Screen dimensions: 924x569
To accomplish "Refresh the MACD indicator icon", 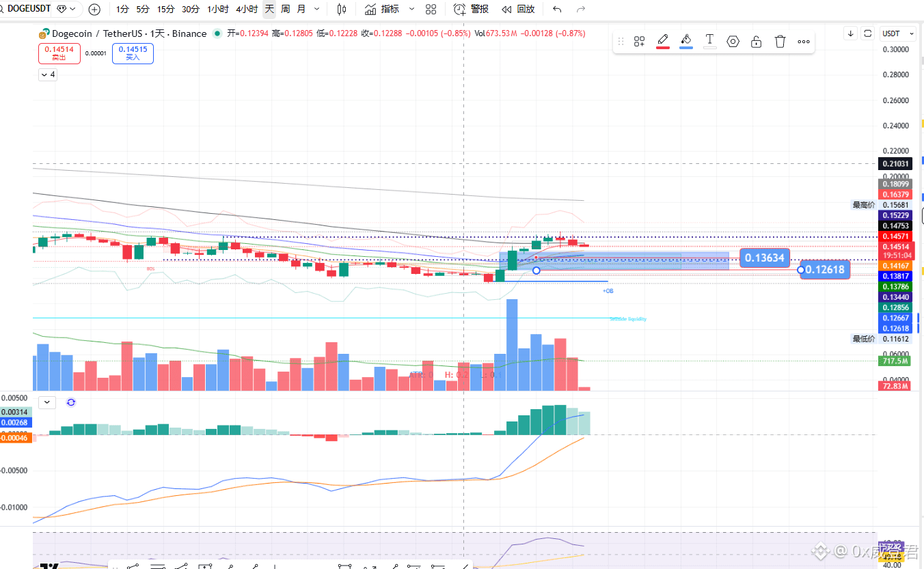I will pos(71,402).
